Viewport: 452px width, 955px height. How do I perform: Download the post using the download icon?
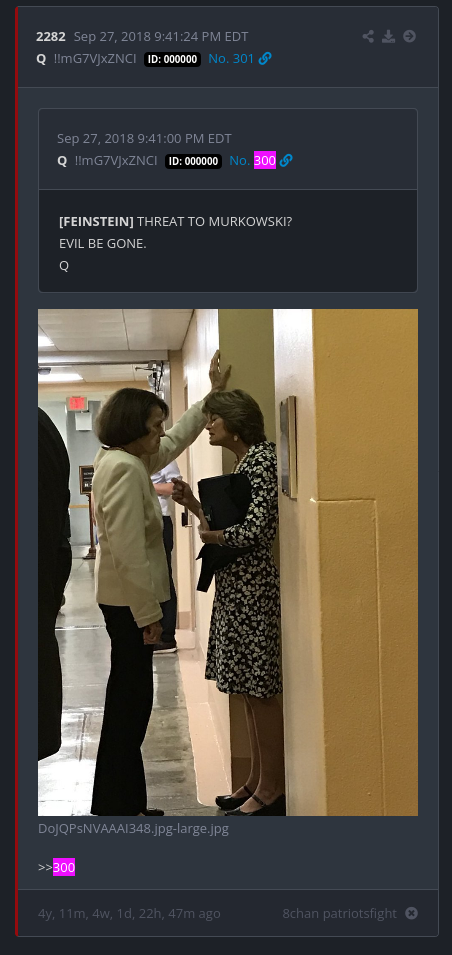[389, 37]
